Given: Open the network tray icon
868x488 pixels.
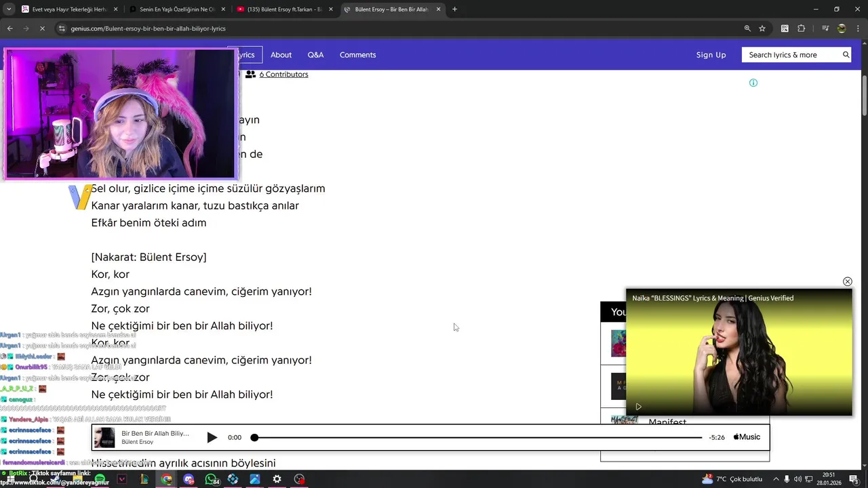Looking at the screenshot, I should 808,479.
